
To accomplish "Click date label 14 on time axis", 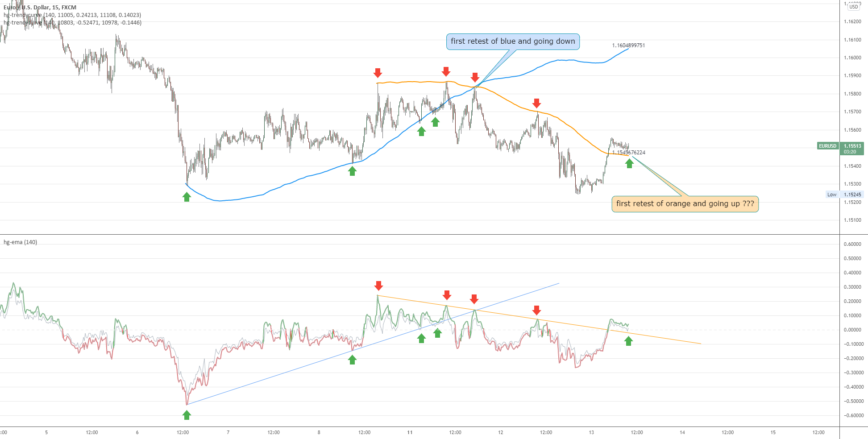I will (682, 432).
